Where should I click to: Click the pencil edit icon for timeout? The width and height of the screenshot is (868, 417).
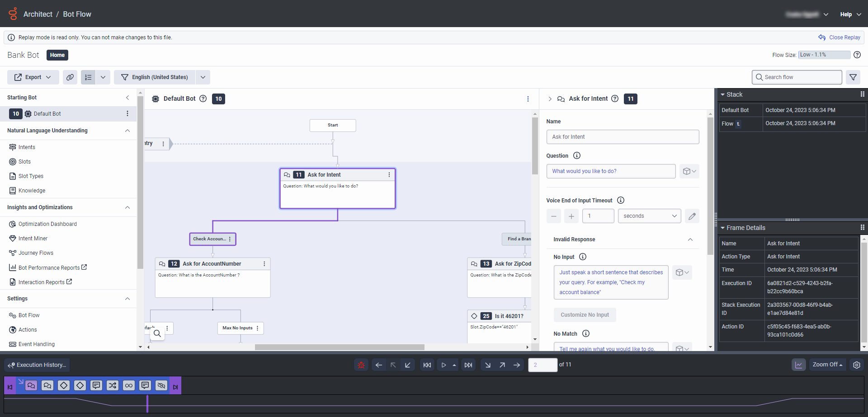click(692, 216)
